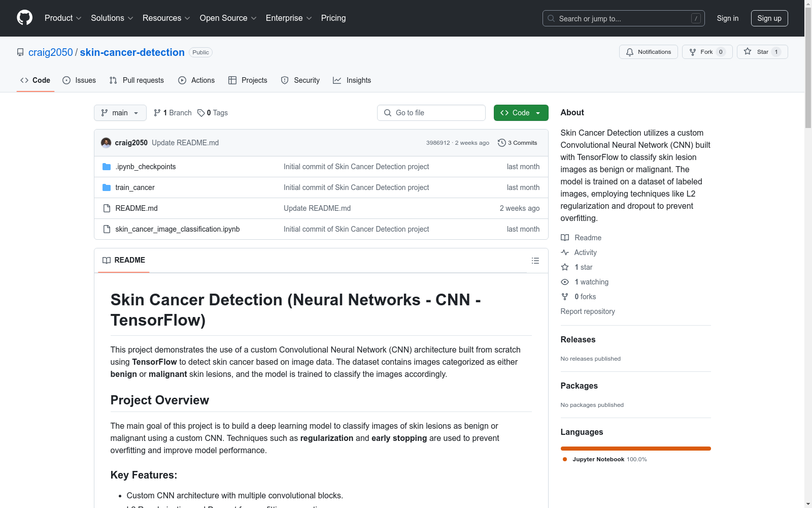
Task: Focus the Search or jump to field
Action: point(623,18)
